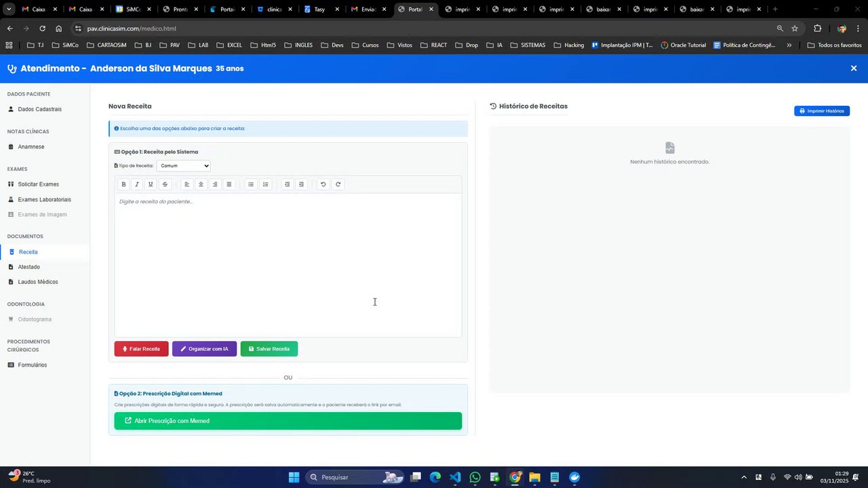This screenshot has height=488, width=868.
Task: Open the zoom magnifier icon in address bar
Action: pos(780,28)
